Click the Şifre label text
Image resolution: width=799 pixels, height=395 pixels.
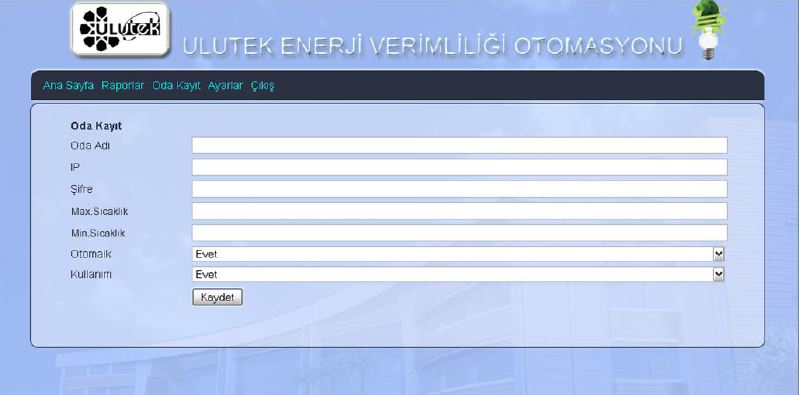pos(82,190)
